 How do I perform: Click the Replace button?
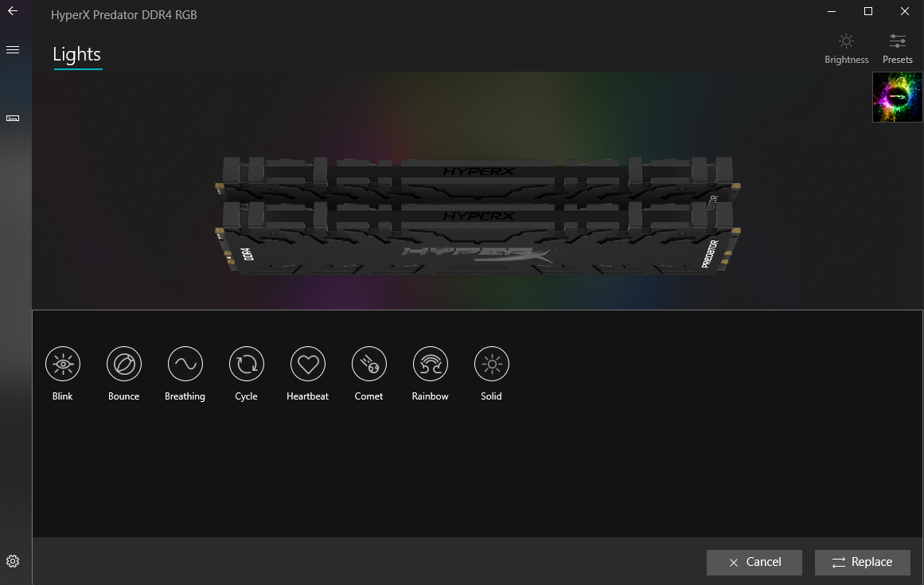coord(863,563)
